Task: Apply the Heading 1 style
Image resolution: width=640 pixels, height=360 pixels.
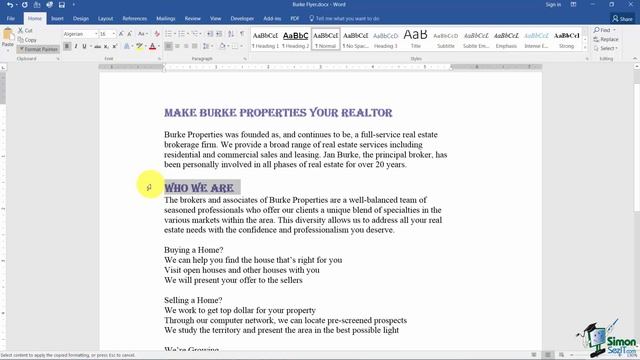Action: (x=265, y=40)
